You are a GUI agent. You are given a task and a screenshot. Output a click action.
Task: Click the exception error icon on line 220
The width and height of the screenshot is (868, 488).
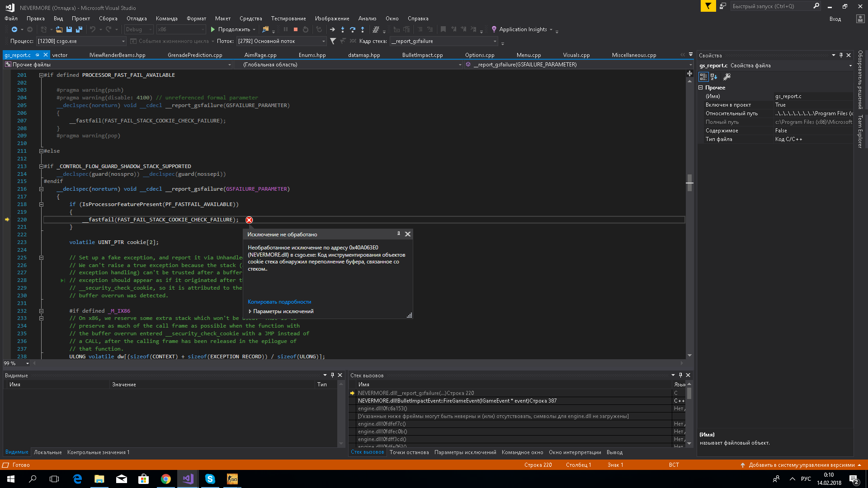point(249,220)
